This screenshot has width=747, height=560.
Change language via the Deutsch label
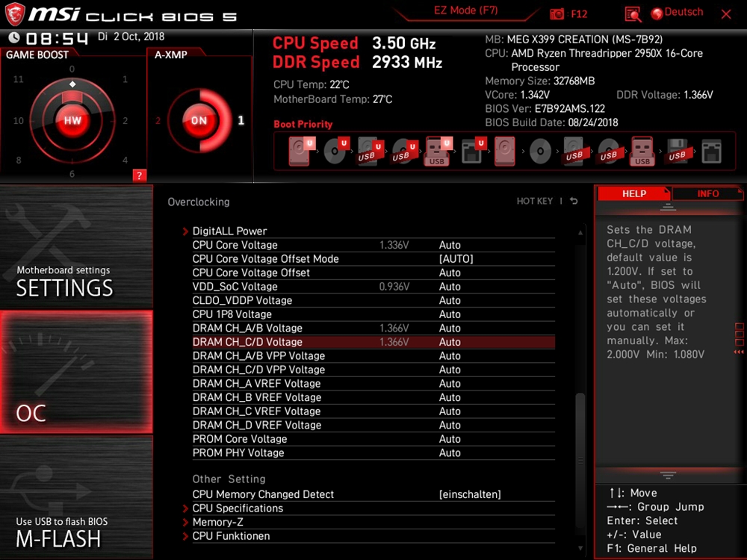pos(684,13)
